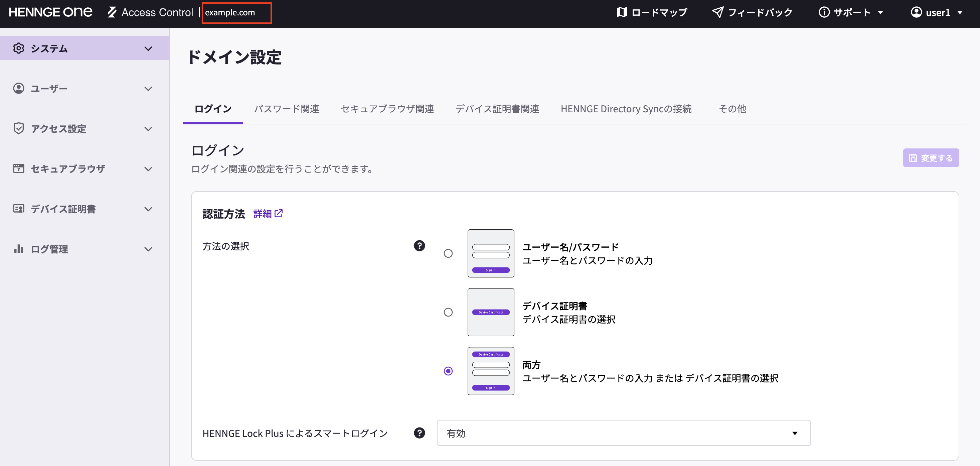The width and height of the screenshot is (980, 466).
Task: Click the デバイス証明書 thumbnail image
Action: (491, 312)
